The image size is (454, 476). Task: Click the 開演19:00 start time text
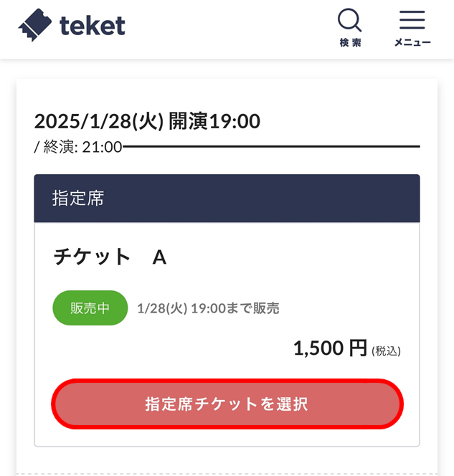tap(214, 121)
